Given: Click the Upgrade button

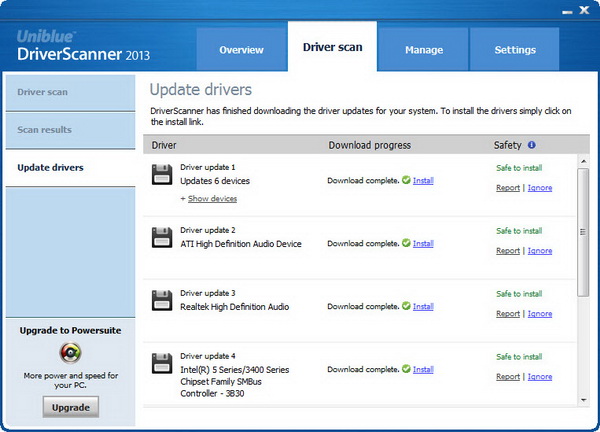Looking at the screenshot, I should pyautogui.click(x=70, y=407).
